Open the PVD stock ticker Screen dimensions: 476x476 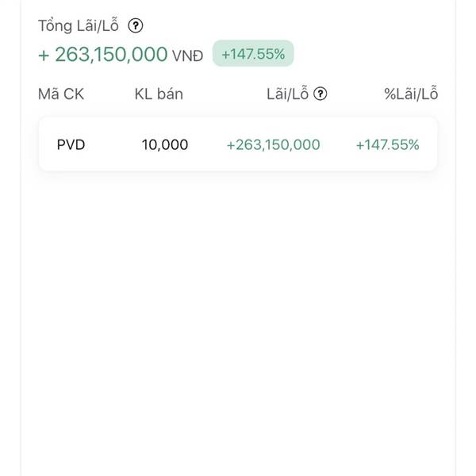pyautogui.click(x=71, y=144)
